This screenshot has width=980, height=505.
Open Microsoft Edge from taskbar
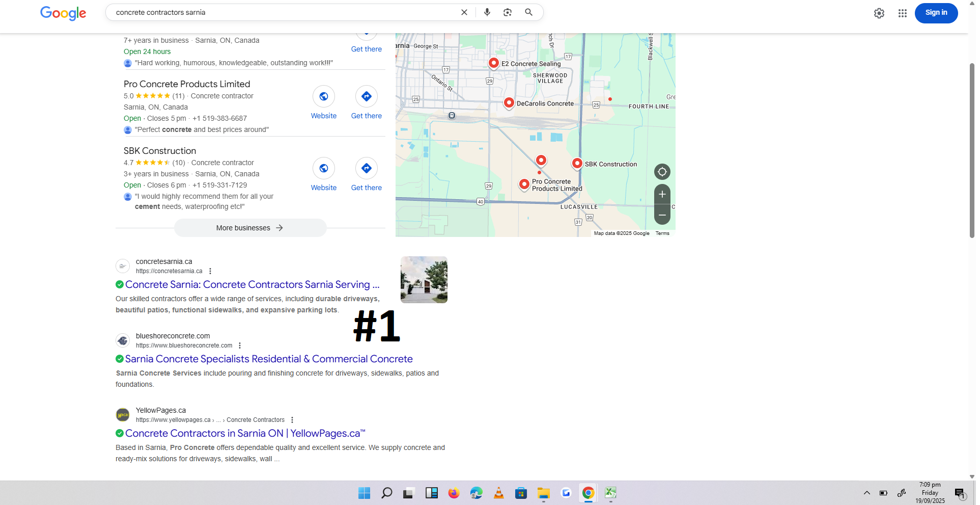(476, 493)
